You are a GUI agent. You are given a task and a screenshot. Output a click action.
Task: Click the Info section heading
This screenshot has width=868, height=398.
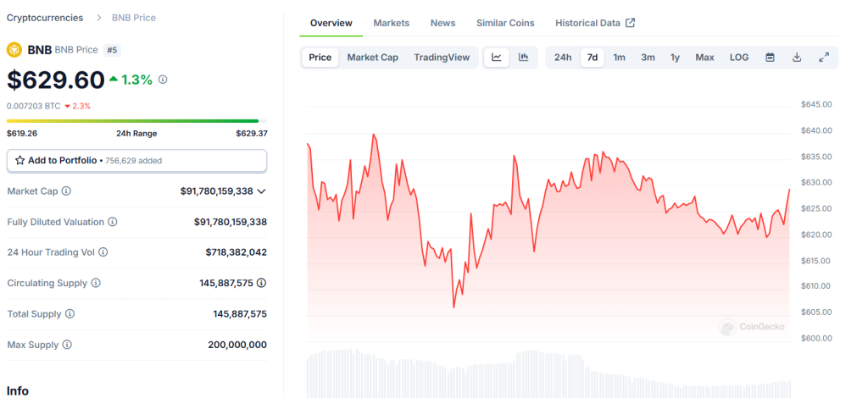pos(18,391)
